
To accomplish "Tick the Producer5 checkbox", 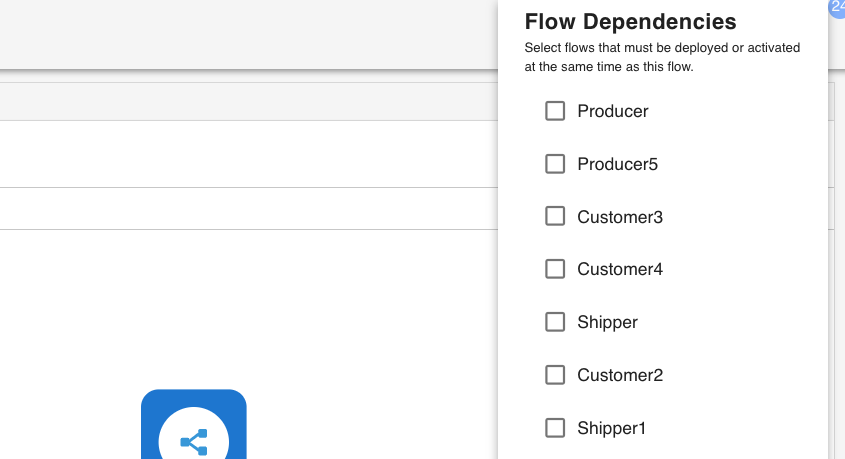I will coord(555,164).
